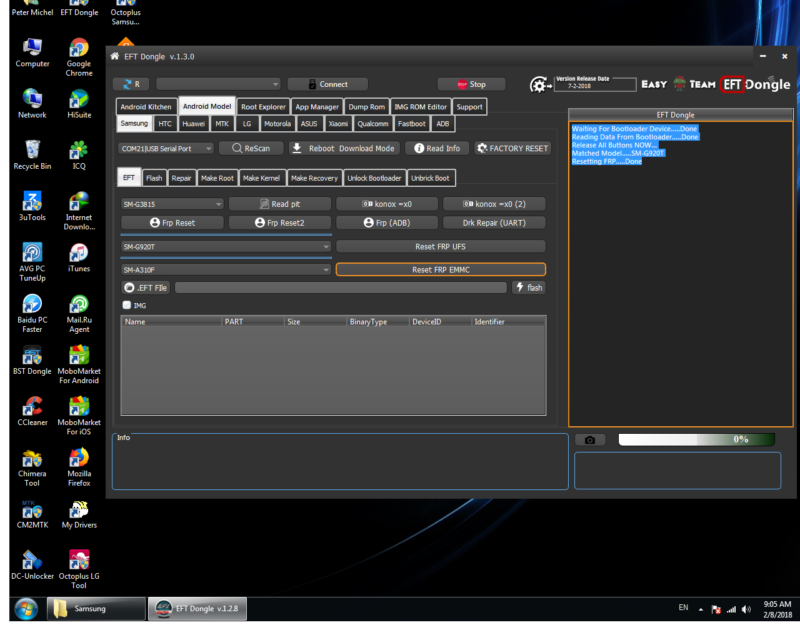This screenshot has width=800, height=640.
Task: Expand the empty dropdown beside Connect
Action: pos(218,84)
